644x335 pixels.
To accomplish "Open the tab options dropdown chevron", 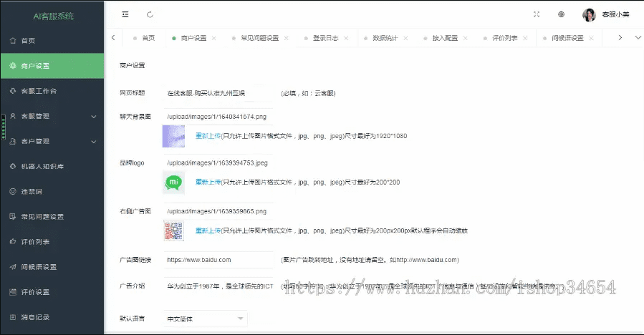I will coord(639,37).
